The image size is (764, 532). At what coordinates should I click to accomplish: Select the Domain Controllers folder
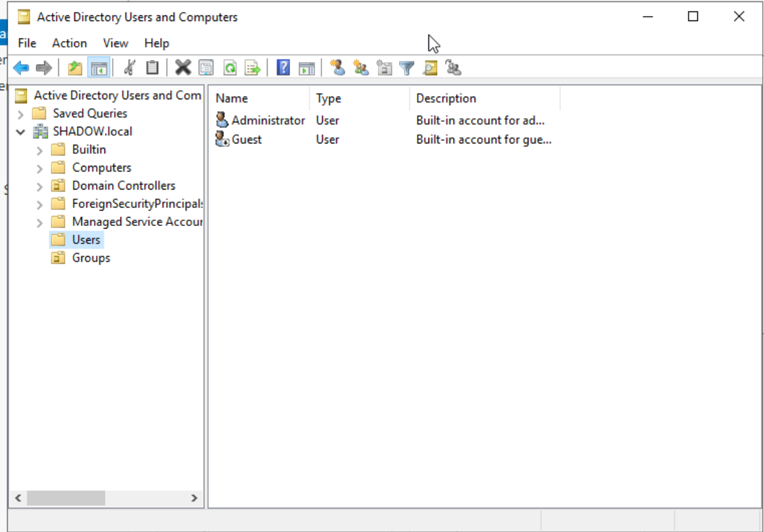pyautogui.click(x=123, y=186)
